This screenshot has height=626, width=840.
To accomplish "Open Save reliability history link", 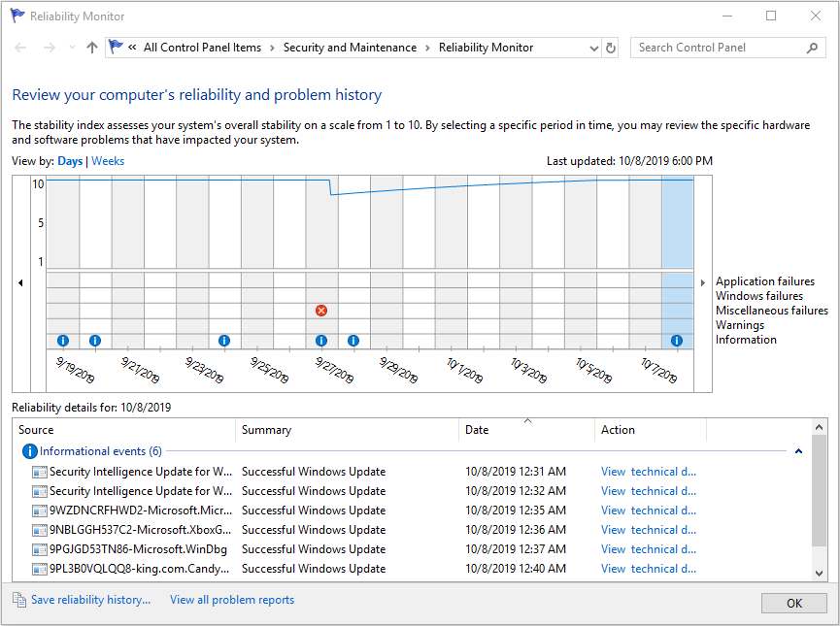I will pos(90,600).
